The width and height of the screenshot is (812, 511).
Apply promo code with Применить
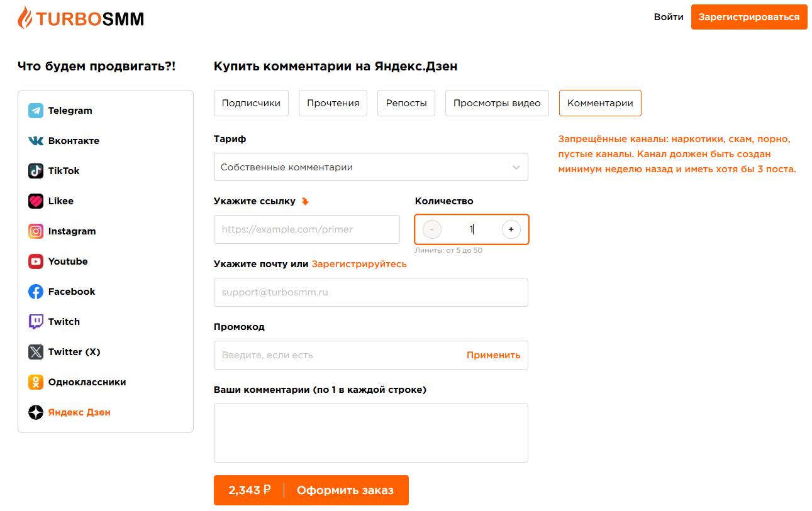pyautogui.click(x=494, y=355)
